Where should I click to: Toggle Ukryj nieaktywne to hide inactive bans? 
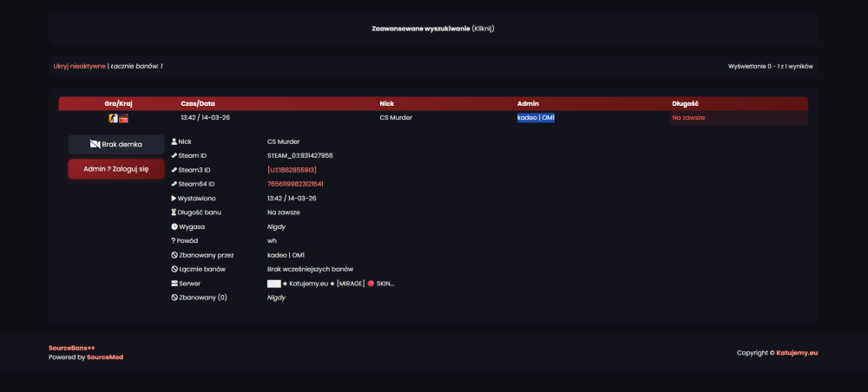click(79, 67)
